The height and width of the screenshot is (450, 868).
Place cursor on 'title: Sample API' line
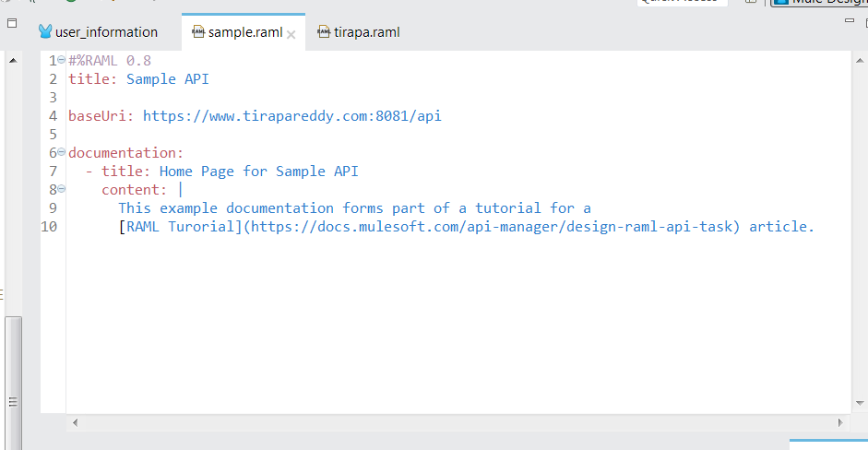(x=138, y=79)
